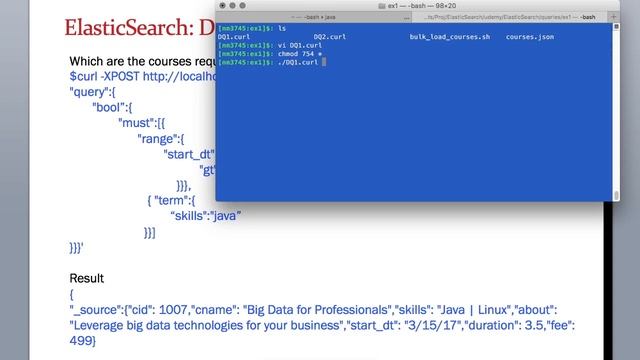Click DQ1.curl in the ls output
Image resolution: width=640 pixels, height=360 pixels.
coord(234,37)
